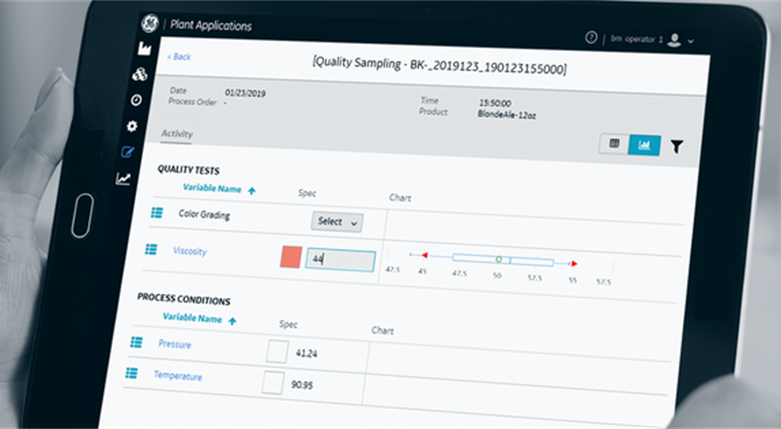Open the Pressure row list icon
The height and width of the screenshot is (429, 781).
136,342
